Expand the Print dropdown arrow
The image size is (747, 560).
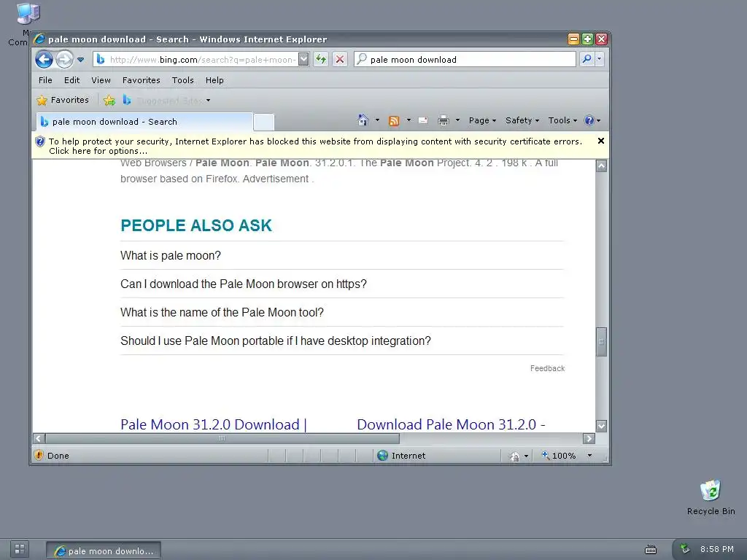457,120
